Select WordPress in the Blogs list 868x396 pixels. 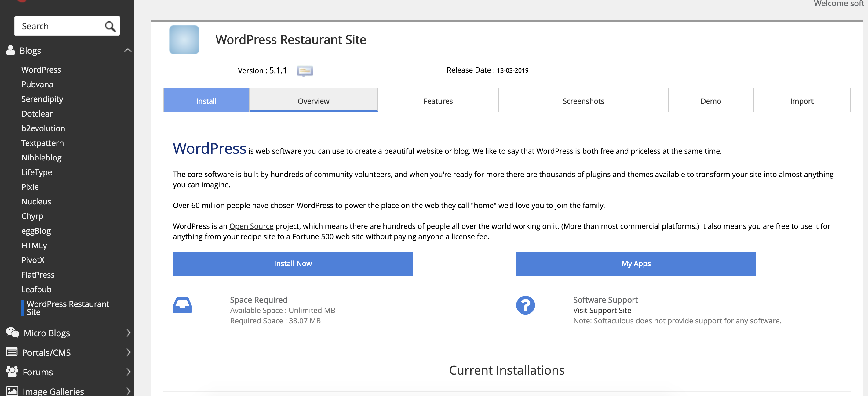pos(41,70)
